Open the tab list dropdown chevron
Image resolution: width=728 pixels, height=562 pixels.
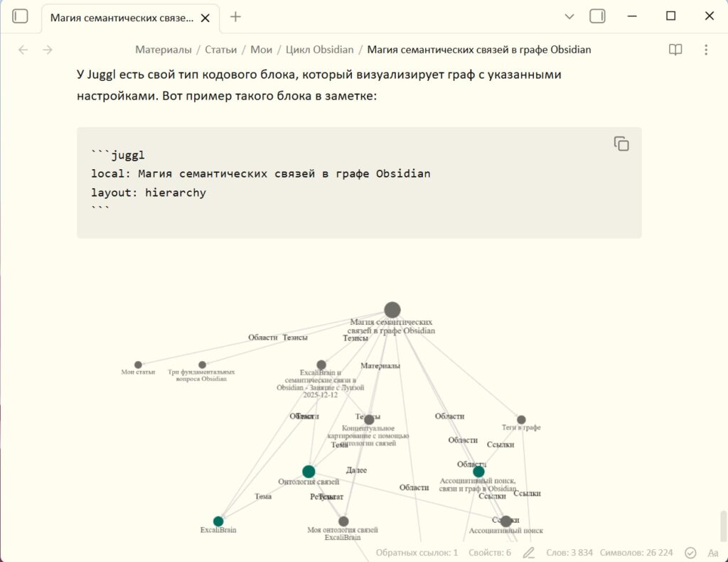[x=570, y=16]
